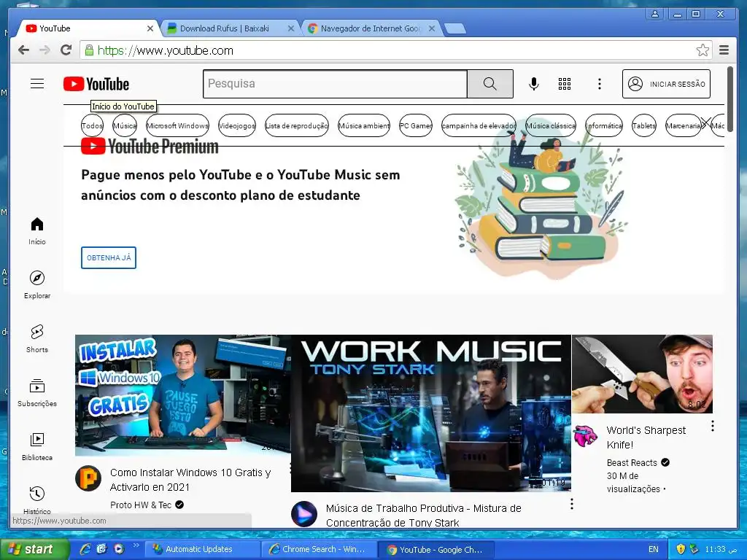Open the Work Music Tony Stark thumbnail
Viewport: 747px width, 560px height.
coord(430,413)
